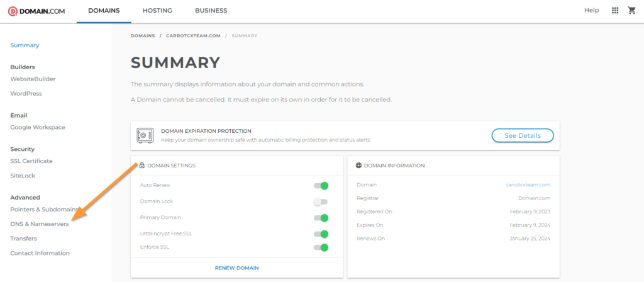Click the Domain.com logo
Viewport: 644px width, 282px height.
click(x=36, y=11)
